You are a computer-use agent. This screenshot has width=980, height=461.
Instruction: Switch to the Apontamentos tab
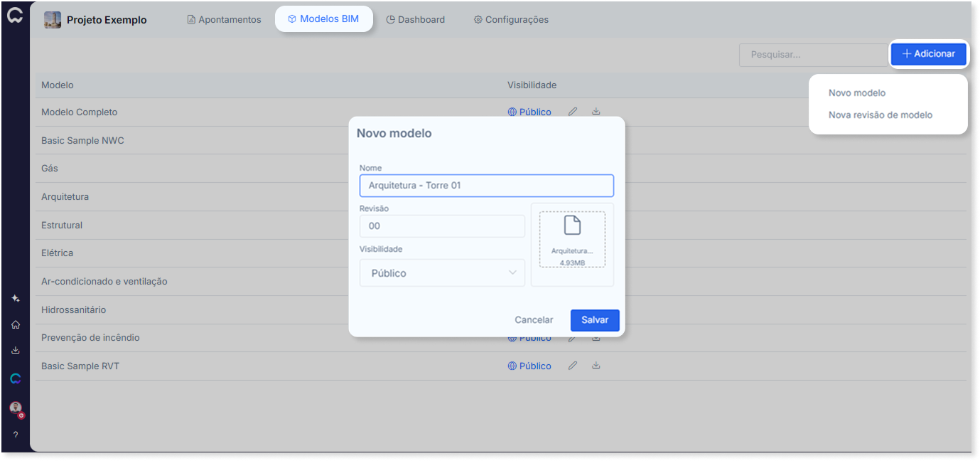pyautogui.click(x=224, y=20)
